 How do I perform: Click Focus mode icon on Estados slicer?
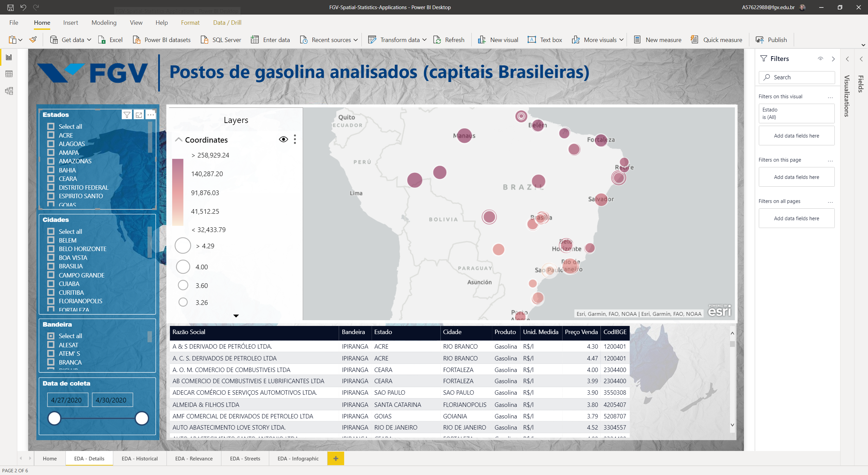pos(139,115)
